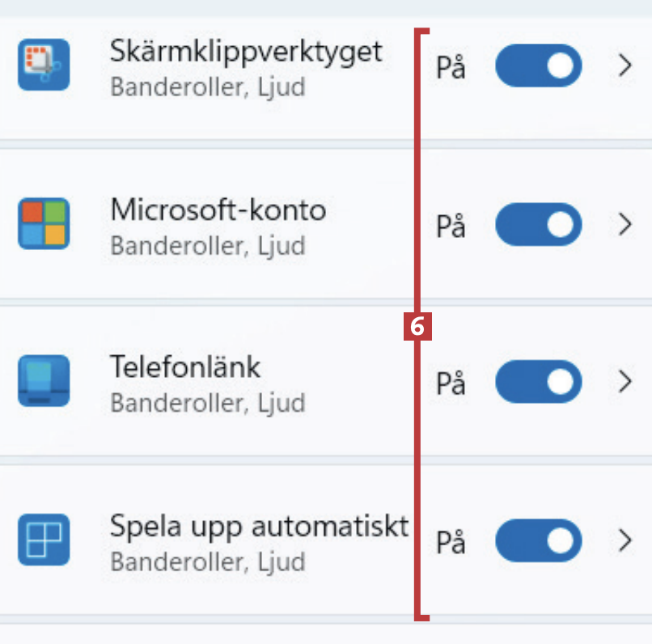
Task: Select the Skärmklippverktyget title text
Action: pos(246,53)
